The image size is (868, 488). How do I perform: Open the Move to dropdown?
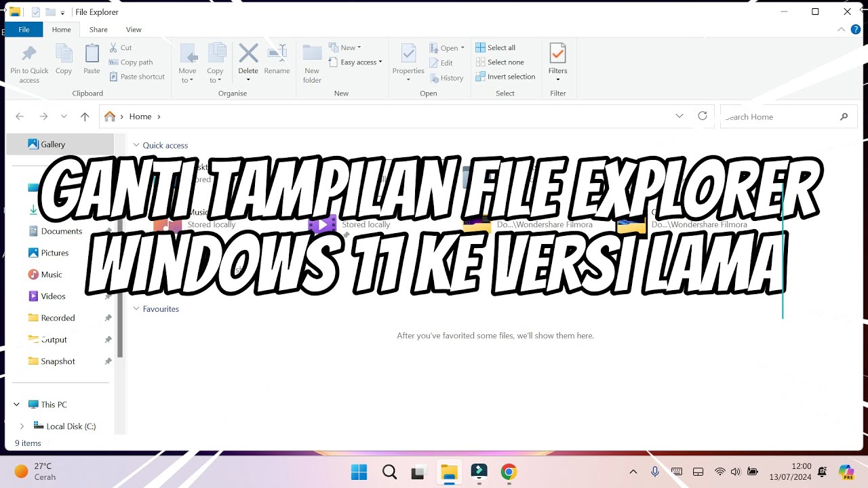pyautogui.click(x=187, y=64)
